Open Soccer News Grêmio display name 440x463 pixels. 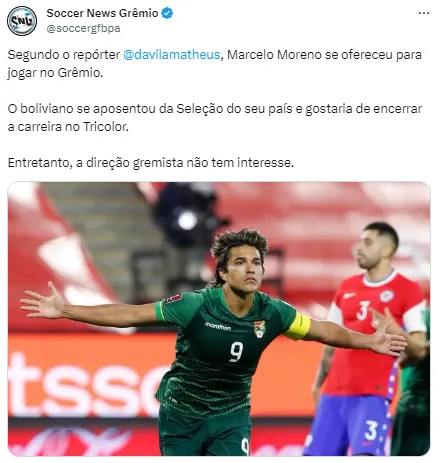coord(102,13)
